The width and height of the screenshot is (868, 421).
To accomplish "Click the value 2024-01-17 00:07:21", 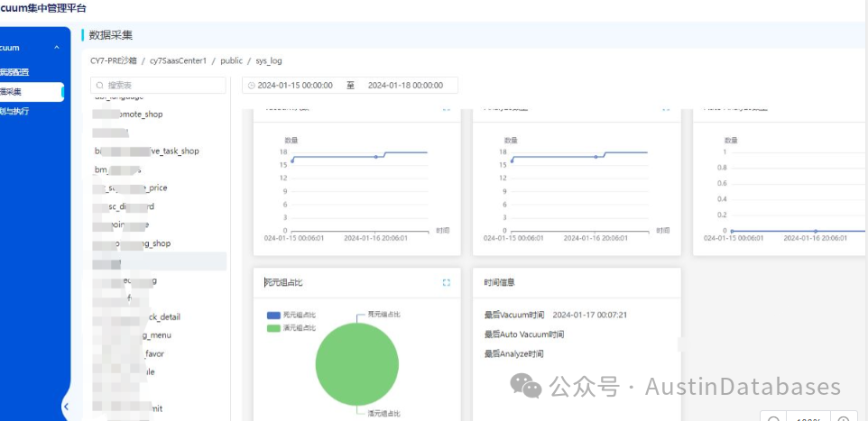I will [x=589, y=316].
